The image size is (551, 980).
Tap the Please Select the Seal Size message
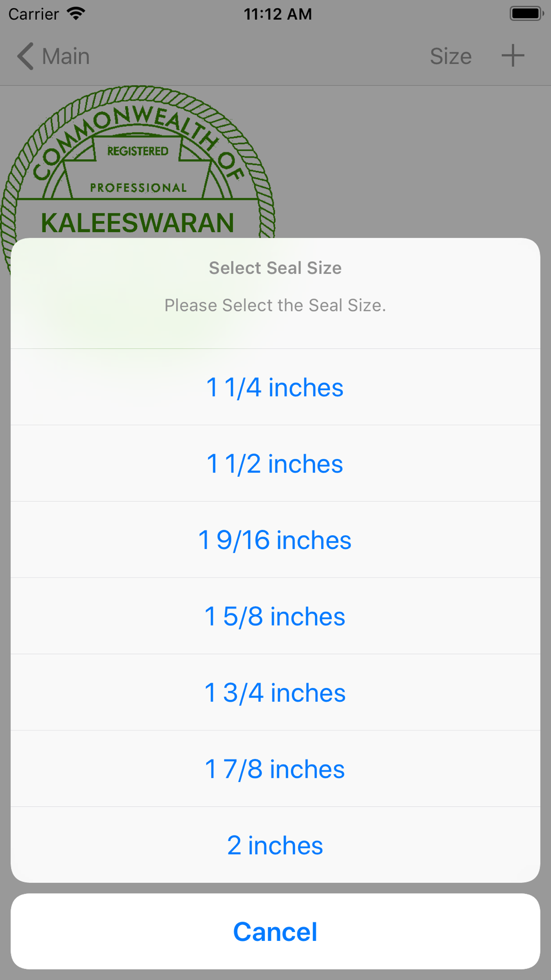(275, 305)
